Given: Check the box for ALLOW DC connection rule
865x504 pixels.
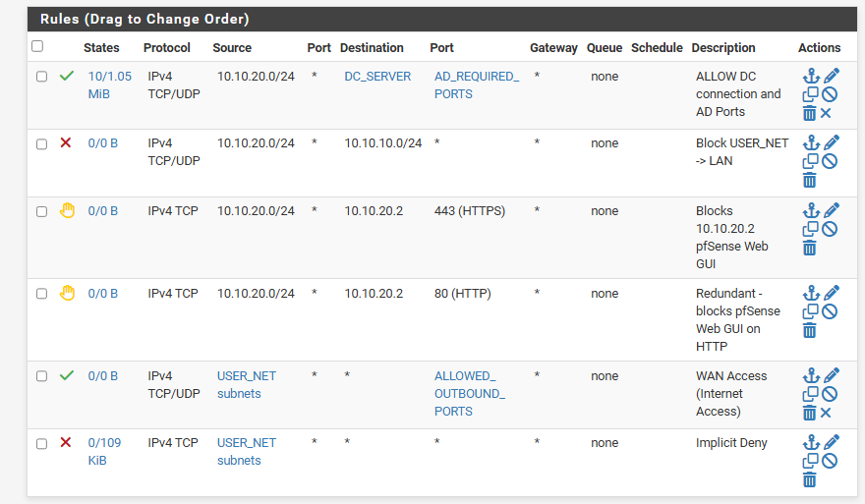Looking at the screenshot, I should tap(41, 77).
